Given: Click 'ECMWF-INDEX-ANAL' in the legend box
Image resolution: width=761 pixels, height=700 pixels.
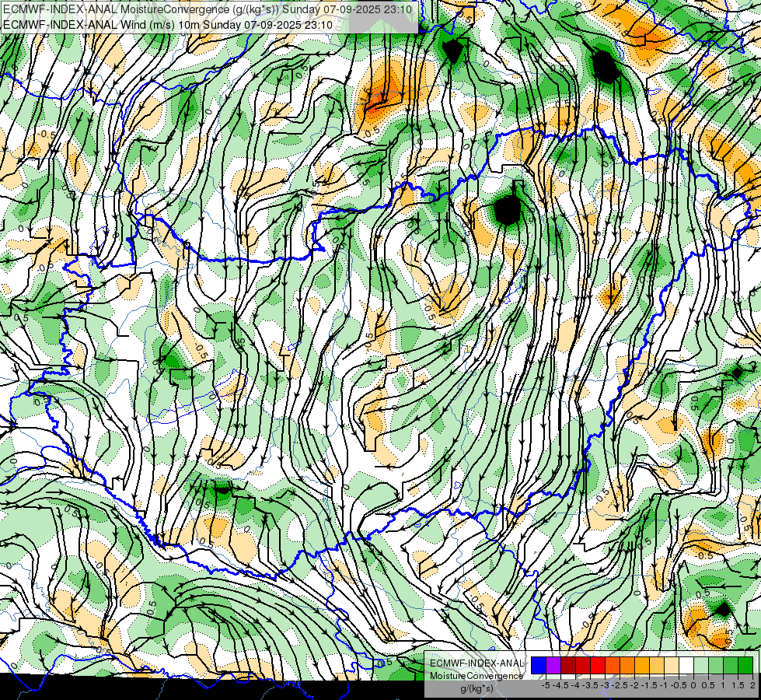Looking at the screenshot, I should point(477,663).
